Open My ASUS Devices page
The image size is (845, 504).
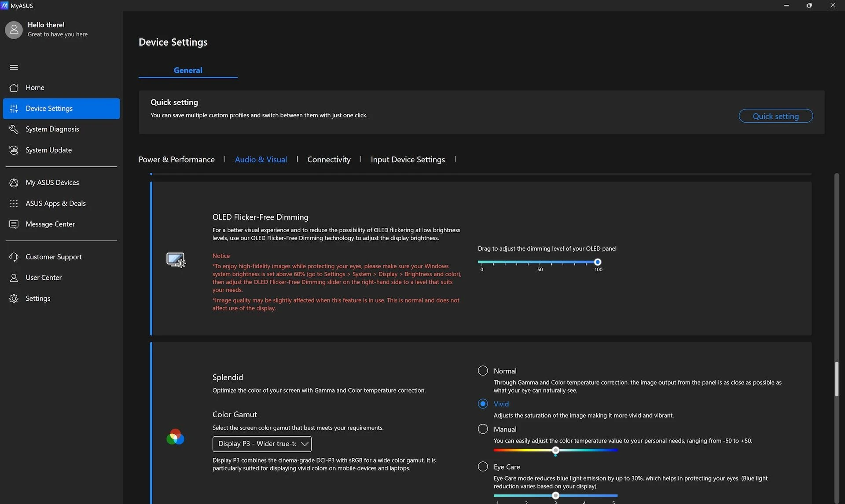(x=61, y=183)
